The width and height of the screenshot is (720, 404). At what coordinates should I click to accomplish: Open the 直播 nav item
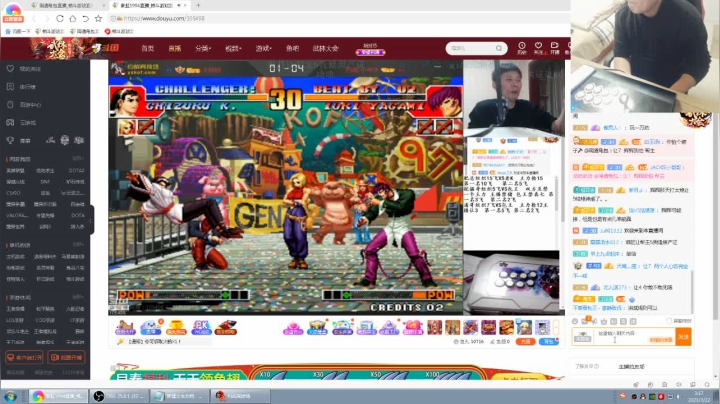pyautogui.click(x=174, y=48)
